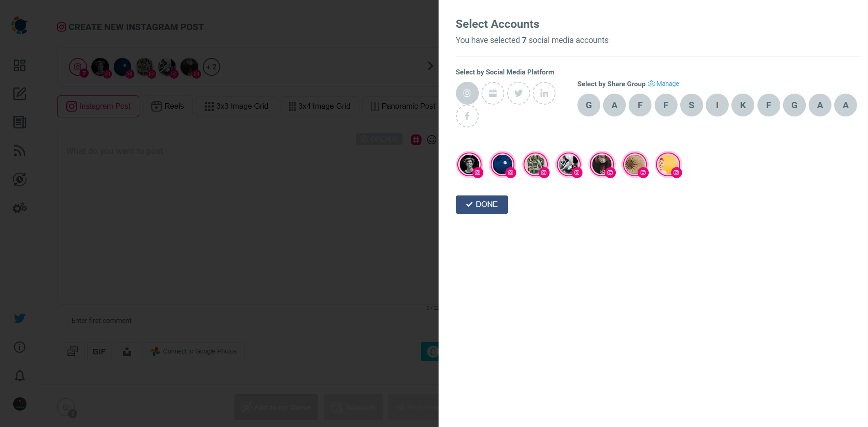Click the image upload icon
Screen dimensions: 868x427
pos(72,351)
